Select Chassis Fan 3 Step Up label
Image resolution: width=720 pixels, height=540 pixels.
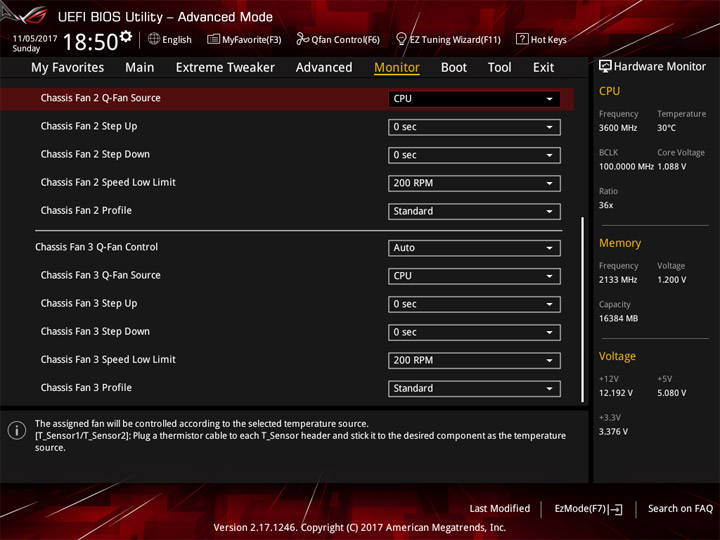tap(89, 303)
